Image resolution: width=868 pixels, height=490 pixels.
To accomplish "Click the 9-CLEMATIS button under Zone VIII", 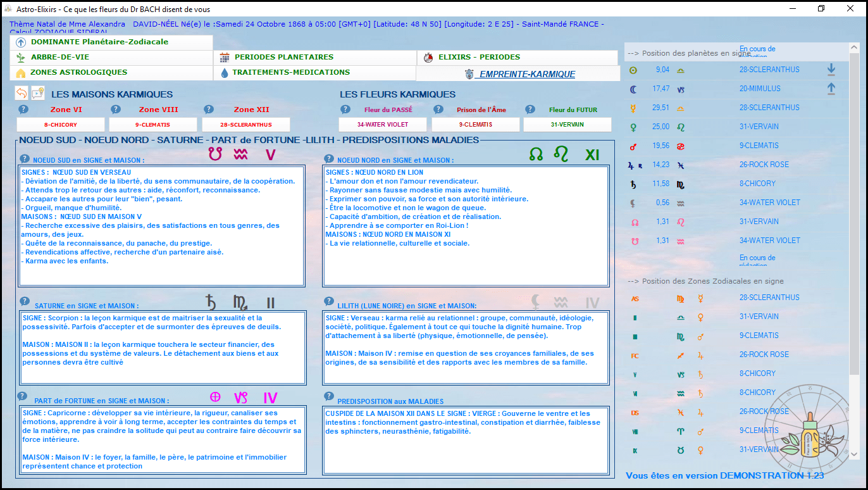I will [x=153, y=125].
